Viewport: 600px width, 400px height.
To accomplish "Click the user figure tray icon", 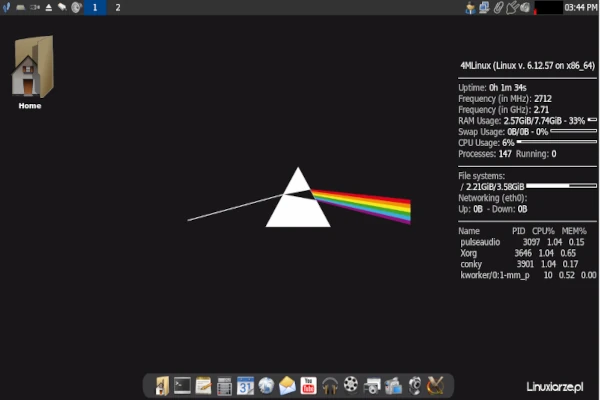I will pyautogui.click(x=470, y=8).
